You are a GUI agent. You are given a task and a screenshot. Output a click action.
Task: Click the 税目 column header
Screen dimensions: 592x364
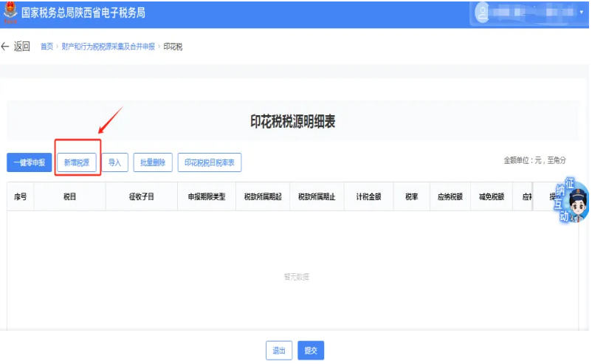[x=70, y=197]
